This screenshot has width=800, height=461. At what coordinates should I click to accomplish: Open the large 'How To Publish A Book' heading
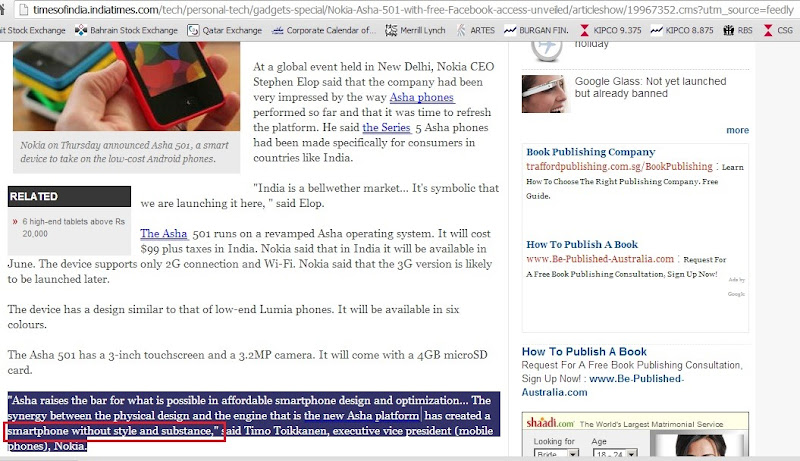point(584,351)
